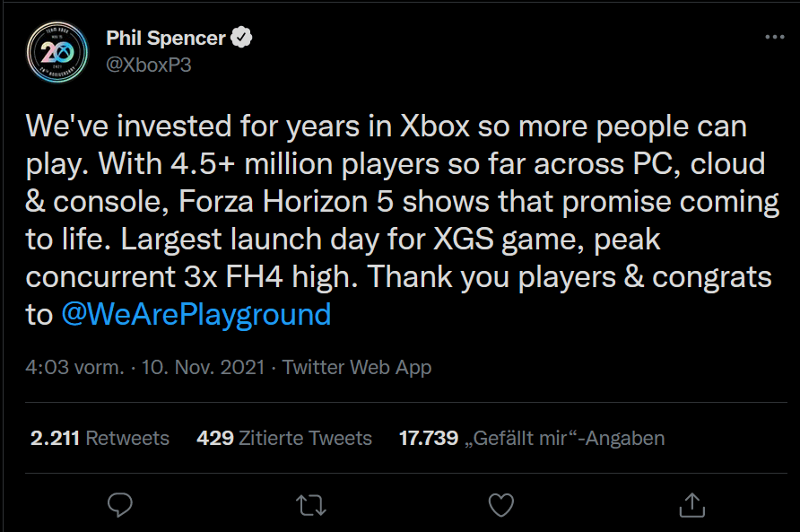Follow the @WeArePlayground mention link
This screenshot has height=532, width=800.
click(196, 315)
